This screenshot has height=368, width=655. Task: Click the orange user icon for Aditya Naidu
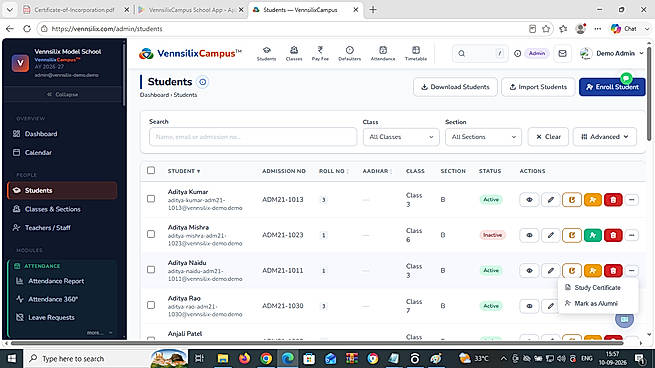pyautogui.click(x=592, y=271)
